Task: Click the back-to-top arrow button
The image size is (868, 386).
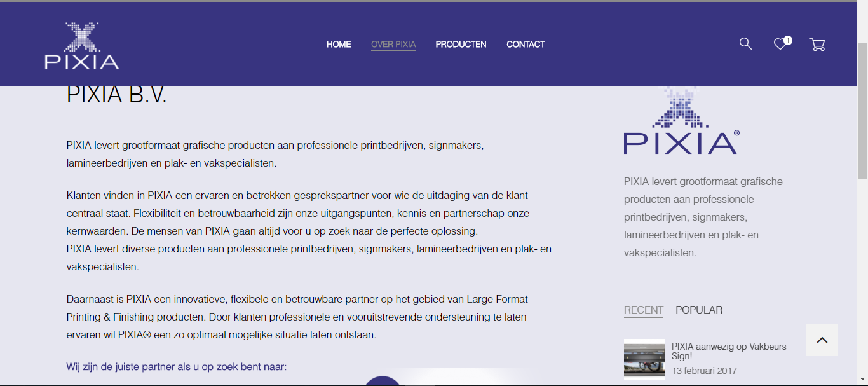Action: 822,340
